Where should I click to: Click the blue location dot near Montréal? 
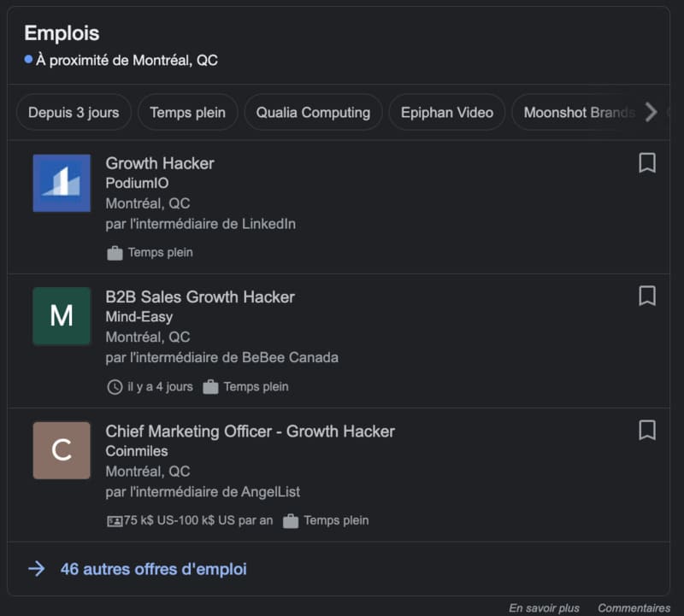pos(28,60)
